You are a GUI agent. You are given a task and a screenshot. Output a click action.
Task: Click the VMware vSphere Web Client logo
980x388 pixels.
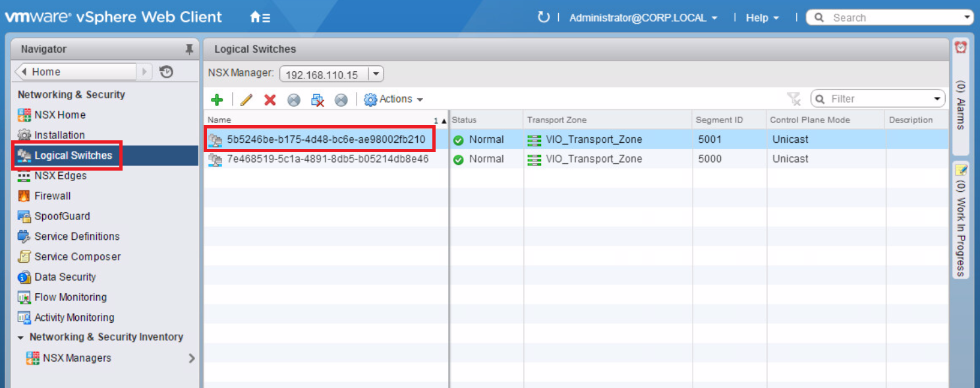(113, 18)
